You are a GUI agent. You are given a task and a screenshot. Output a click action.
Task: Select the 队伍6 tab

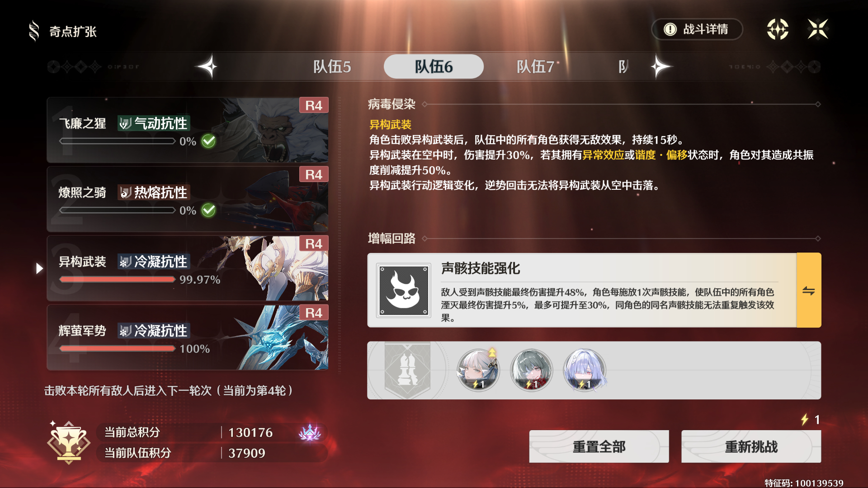[x=434, y=67]
